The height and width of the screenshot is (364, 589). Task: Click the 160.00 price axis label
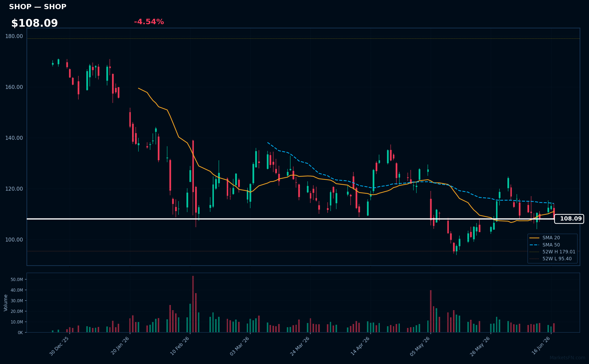pyautogui.click(x=14, y=87)
